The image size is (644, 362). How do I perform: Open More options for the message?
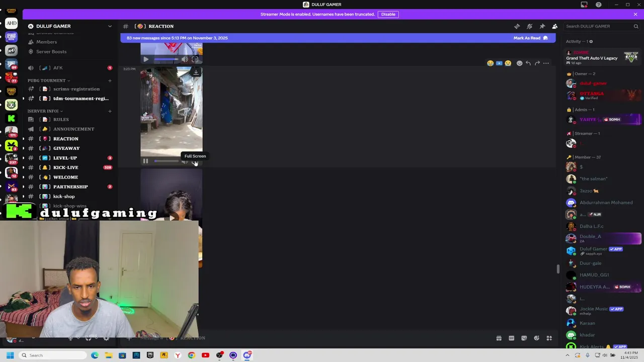pyautogui.click(x=546, y=63)
